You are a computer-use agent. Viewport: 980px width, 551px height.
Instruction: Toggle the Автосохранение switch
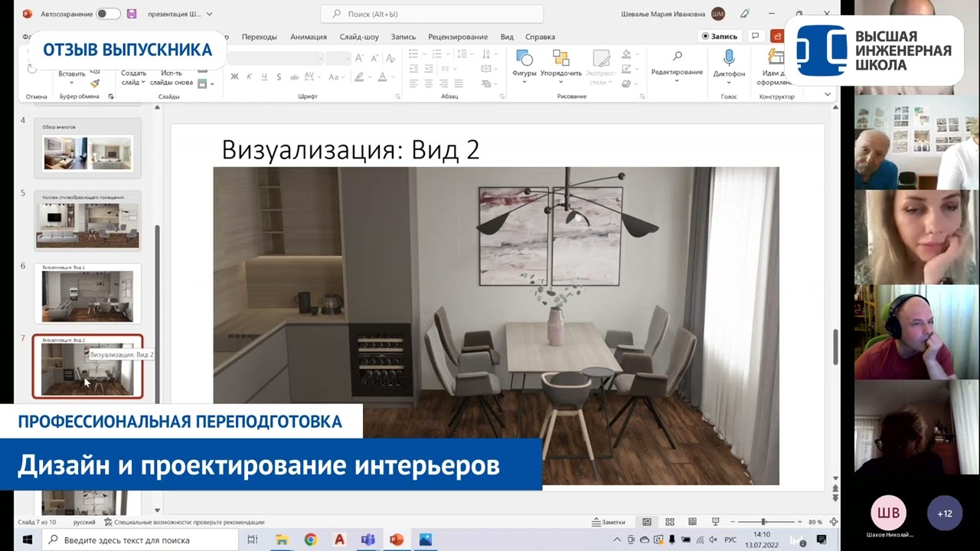pos(108,14)
